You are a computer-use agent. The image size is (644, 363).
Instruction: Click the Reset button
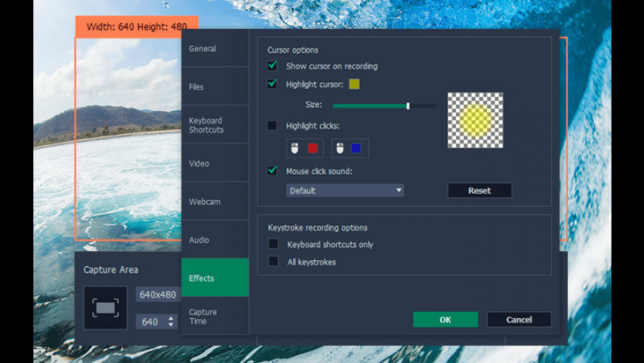(480, 190)
